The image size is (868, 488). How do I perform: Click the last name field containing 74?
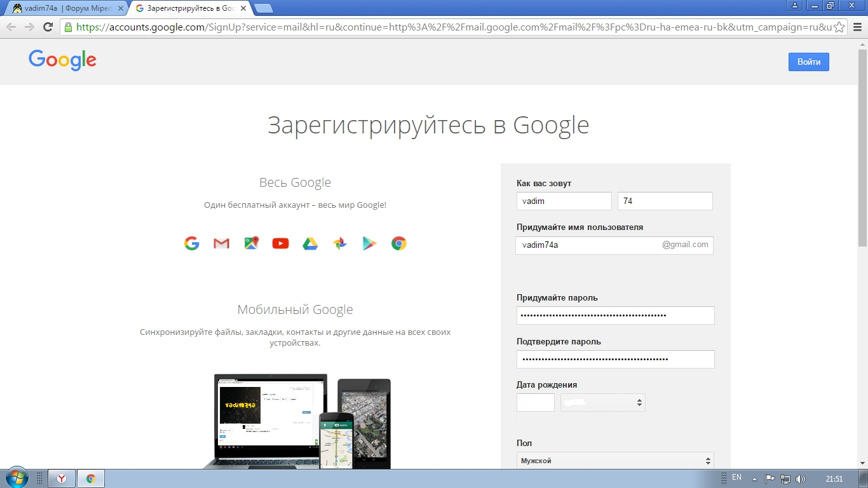[x=665, y=201]
